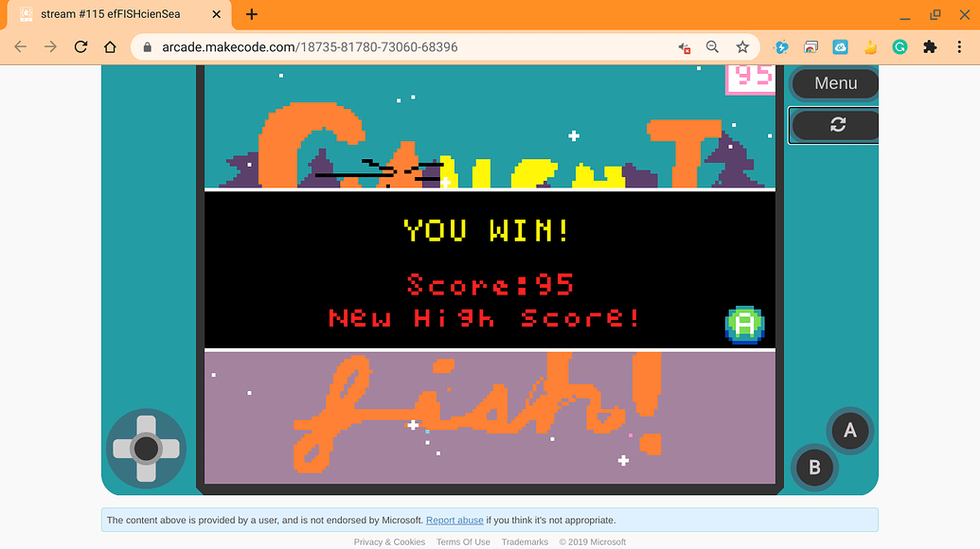Open a new browser tab
The width and height of the screenshot is (980, 549).
click(x=250, y=14)
